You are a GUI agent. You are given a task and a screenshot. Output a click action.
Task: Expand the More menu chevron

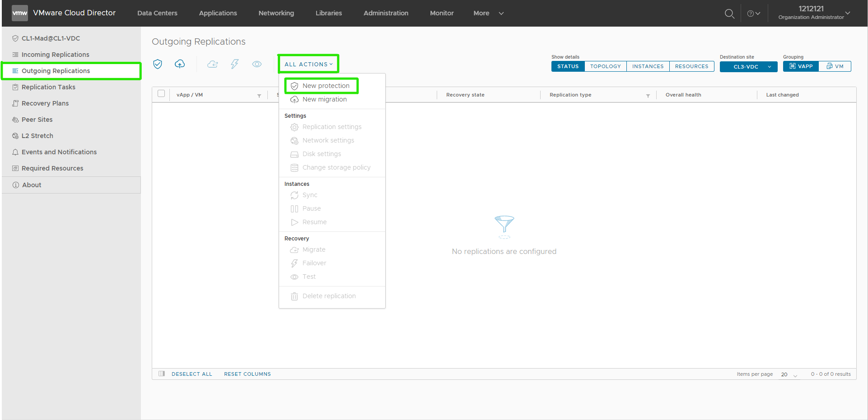(x=501, y=14)
